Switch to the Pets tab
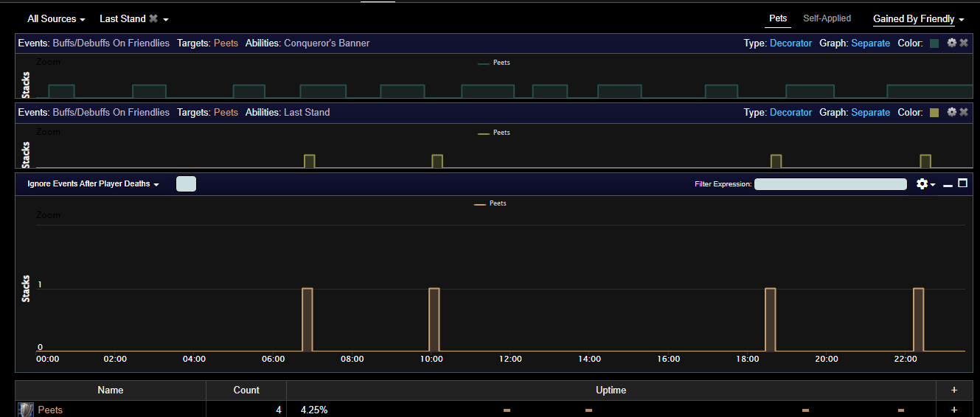The width and height of the screenshot is (980, 417). click(778, 18)
